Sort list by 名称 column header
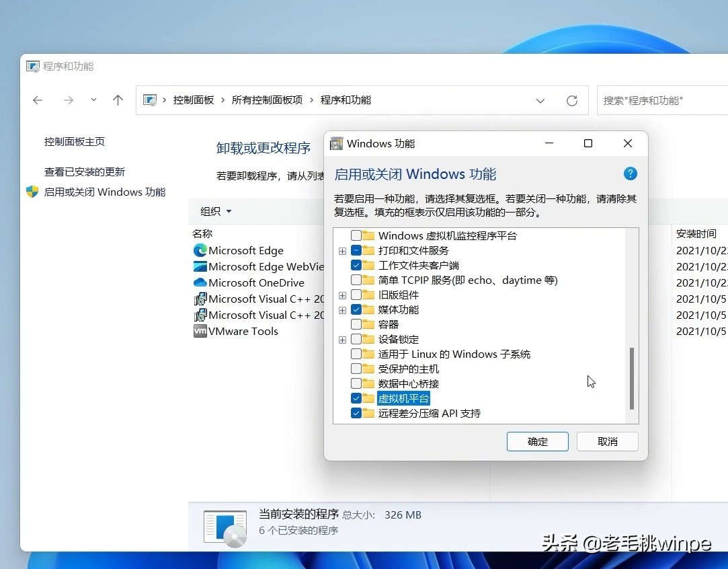The height and width of the screenshot is (569, 728). tap(202, 233)
